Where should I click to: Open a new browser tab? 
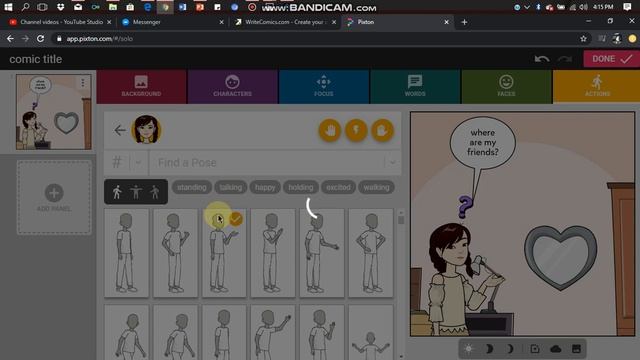(x=464, y=22)
